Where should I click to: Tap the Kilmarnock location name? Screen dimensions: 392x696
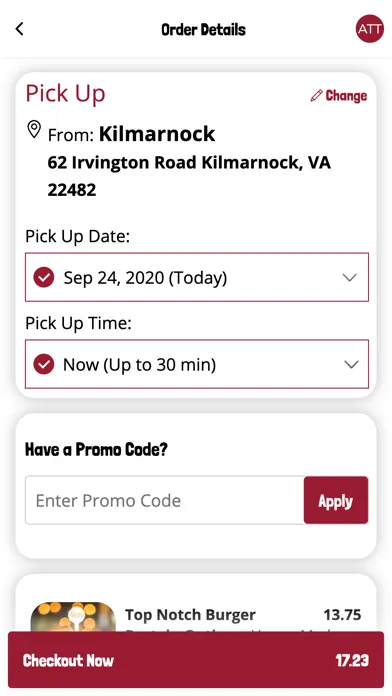coord(157,134)
